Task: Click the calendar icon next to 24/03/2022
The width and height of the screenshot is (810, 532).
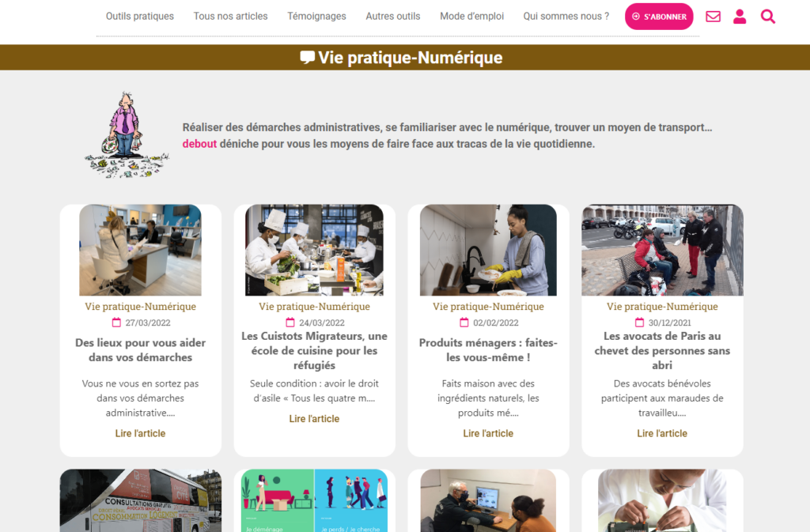Action: [290, 323]
